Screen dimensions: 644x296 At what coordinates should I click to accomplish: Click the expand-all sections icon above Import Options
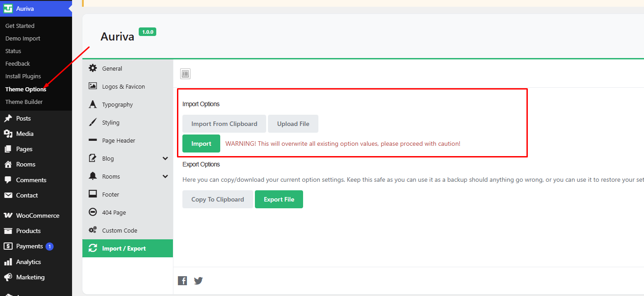point(185,74)
